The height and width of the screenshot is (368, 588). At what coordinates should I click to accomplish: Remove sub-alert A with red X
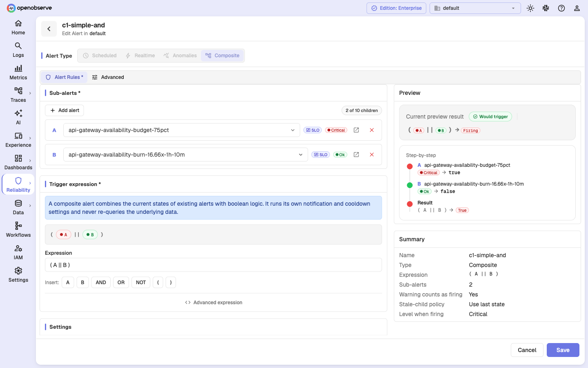(x=372, y=130)
